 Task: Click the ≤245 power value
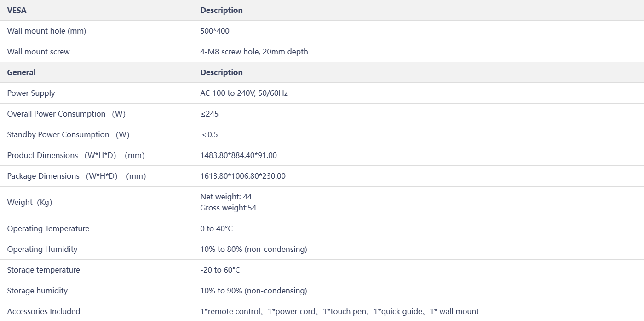[209, 114]
